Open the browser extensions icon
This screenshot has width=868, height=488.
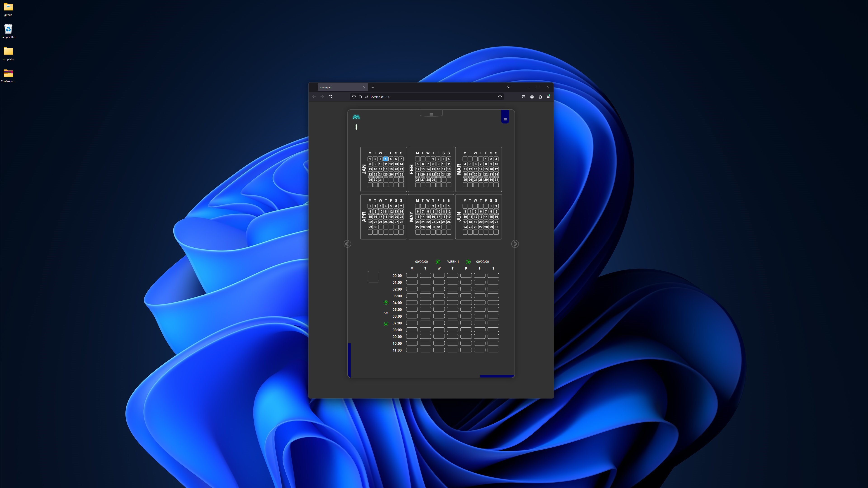(x=540, y=97)
